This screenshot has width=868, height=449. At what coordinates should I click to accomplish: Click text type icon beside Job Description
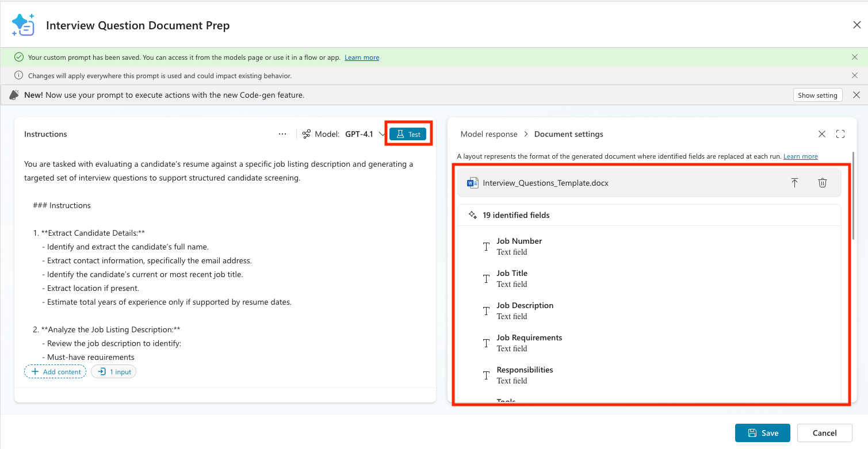(x=486, y=311)
